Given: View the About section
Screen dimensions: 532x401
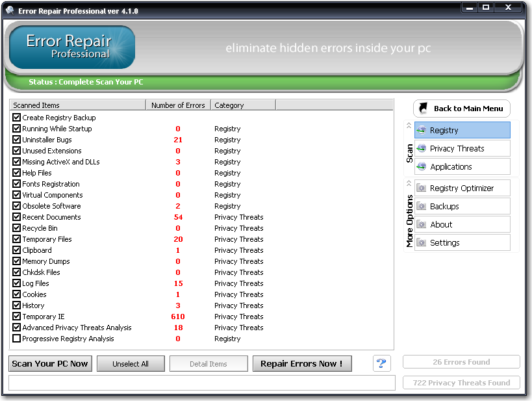Looking at the screenshot, I should click(441, 224).
